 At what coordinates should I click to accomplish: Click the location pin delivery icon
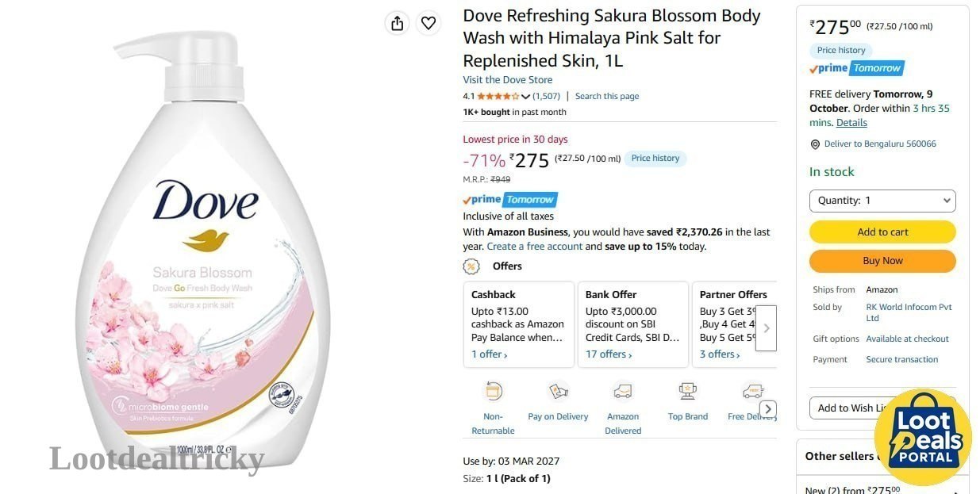[815, 144]
